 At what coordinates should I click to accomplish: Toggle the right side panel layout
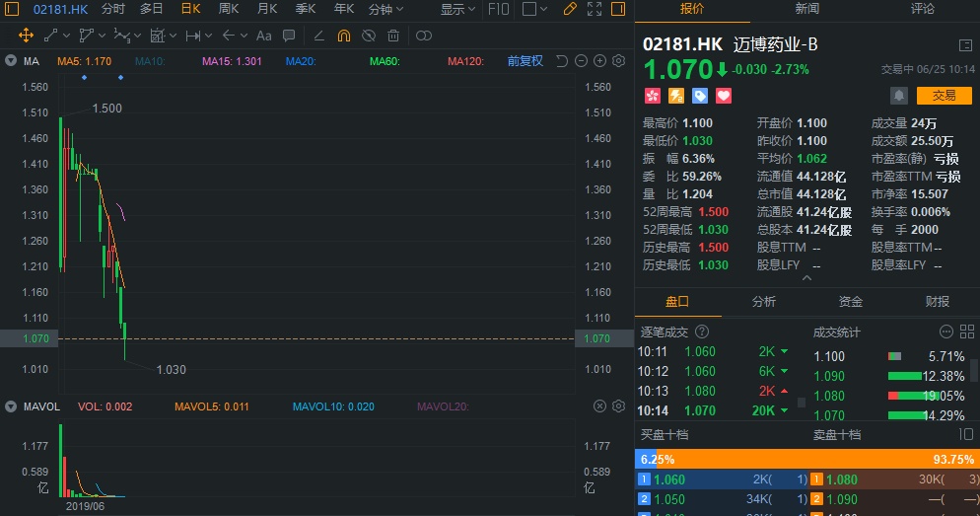pyautogui.click(x=619, y=9)
